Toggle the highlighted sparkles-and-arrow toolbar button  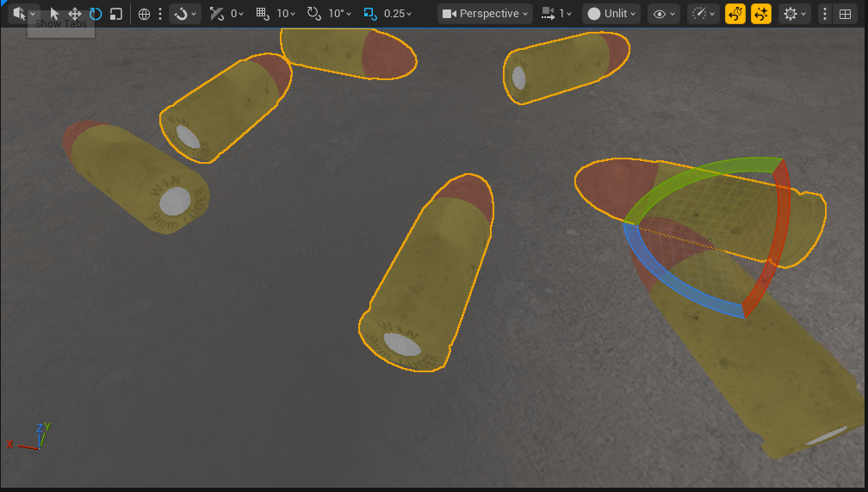[761, 13]
